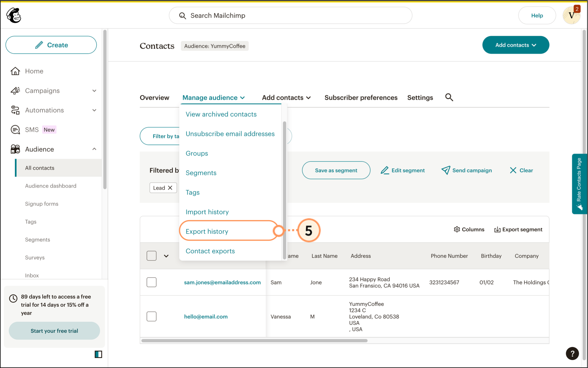Select Tags in Manage audience dropdown menu
The height and width of the screenshot is (368, 588).
192,193
